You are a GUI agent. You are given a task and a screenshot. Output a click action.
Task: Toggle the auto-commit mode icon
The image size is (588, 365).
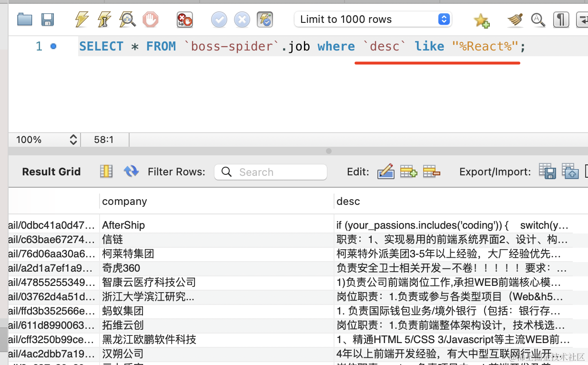[x=265, y=20]
